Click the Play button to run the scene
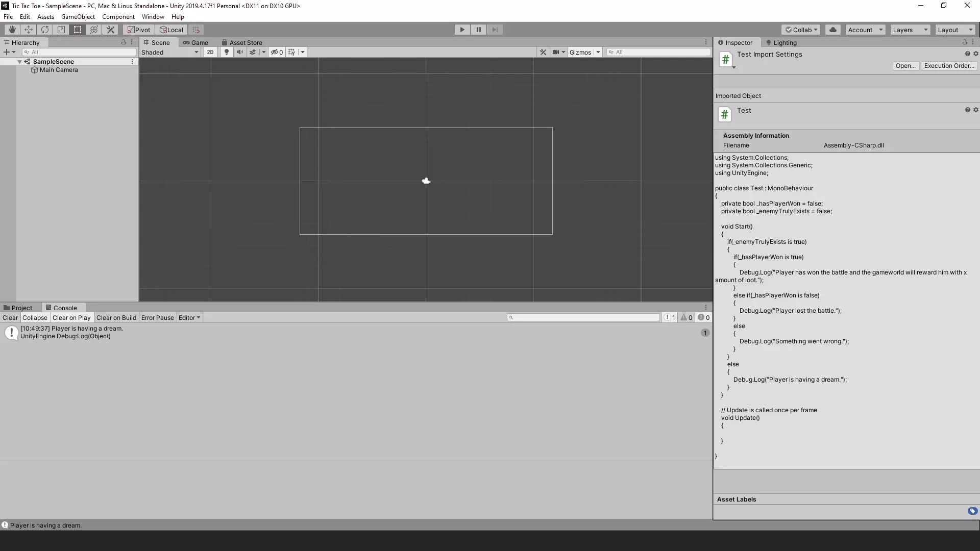Screen dimensions: 980x551 click(x=462, y=29)
